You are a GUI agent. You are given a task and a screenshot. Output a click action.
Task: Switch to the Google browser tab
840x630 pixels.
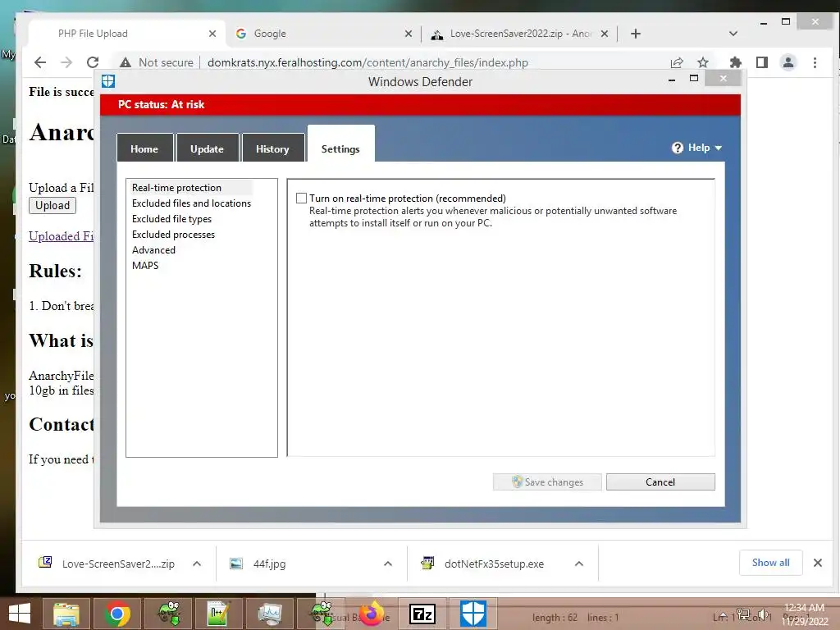click(323, 33)
